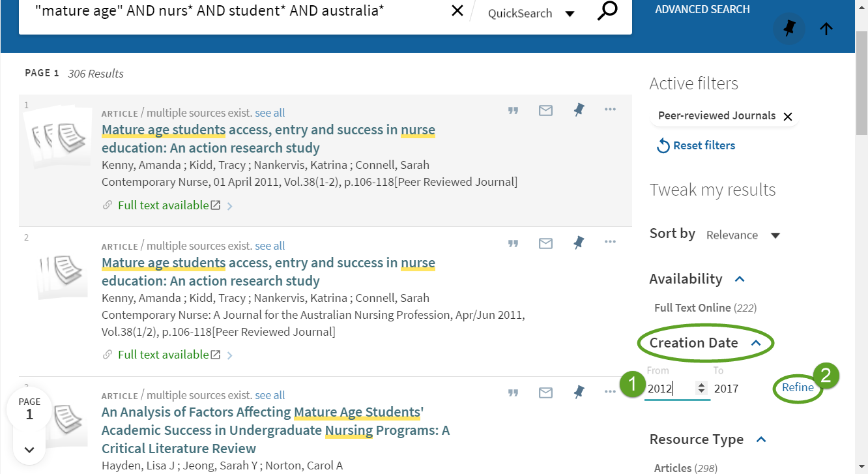Collapse the Availability section

[x=740, y=278]
